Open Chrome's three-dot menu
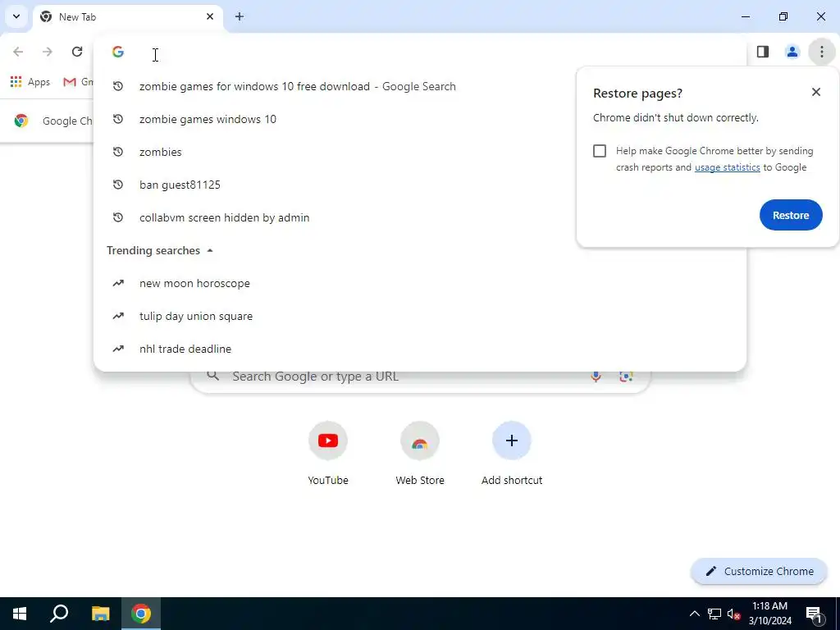840x630 pixels. (822, 52)
